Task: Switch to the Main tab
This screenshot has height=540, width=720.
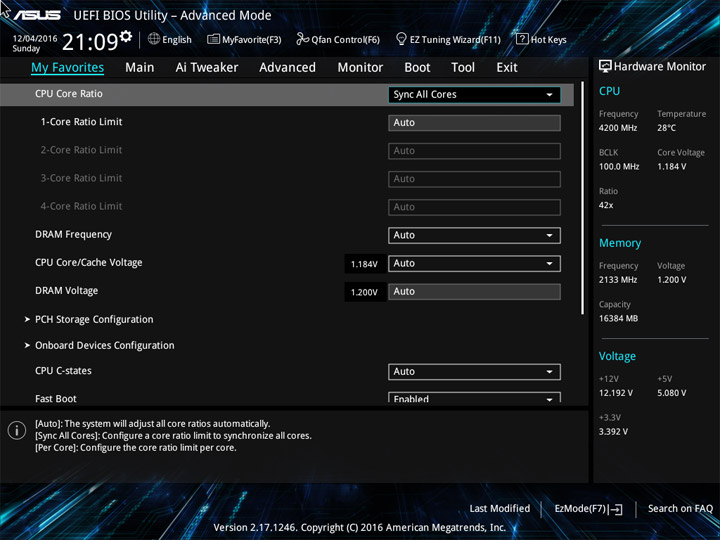Action: [x=140, y=68]
